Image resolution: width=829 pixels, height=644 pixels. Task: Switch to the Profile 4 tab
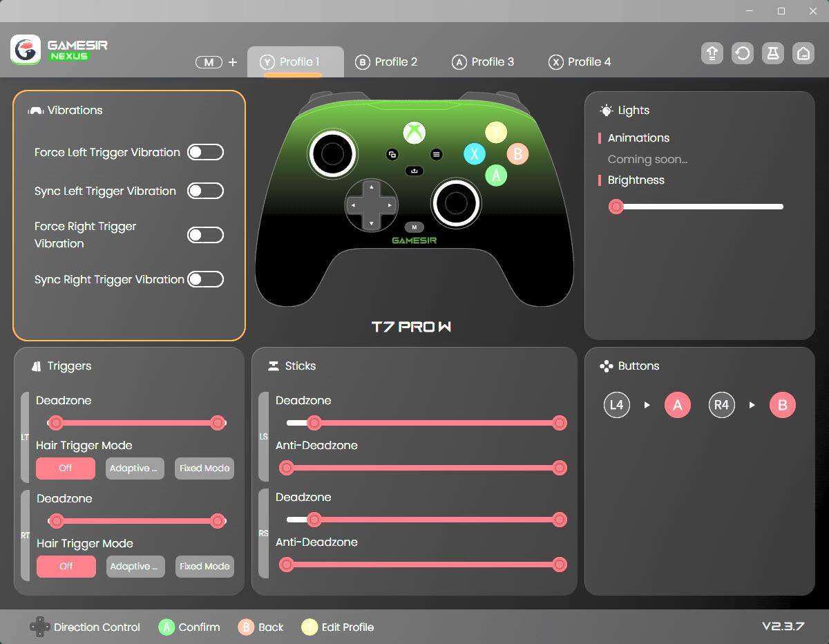(x=580, y=62)
